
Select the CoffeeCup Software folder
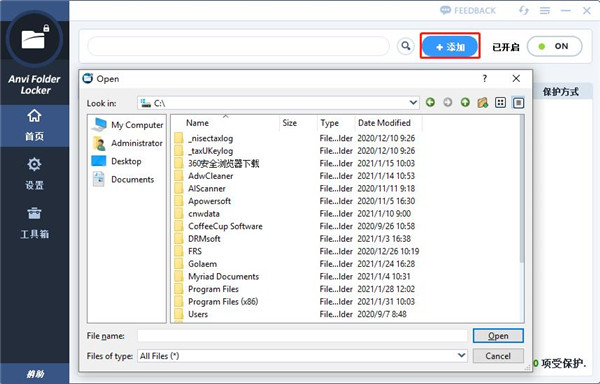(x=225, y=226)
